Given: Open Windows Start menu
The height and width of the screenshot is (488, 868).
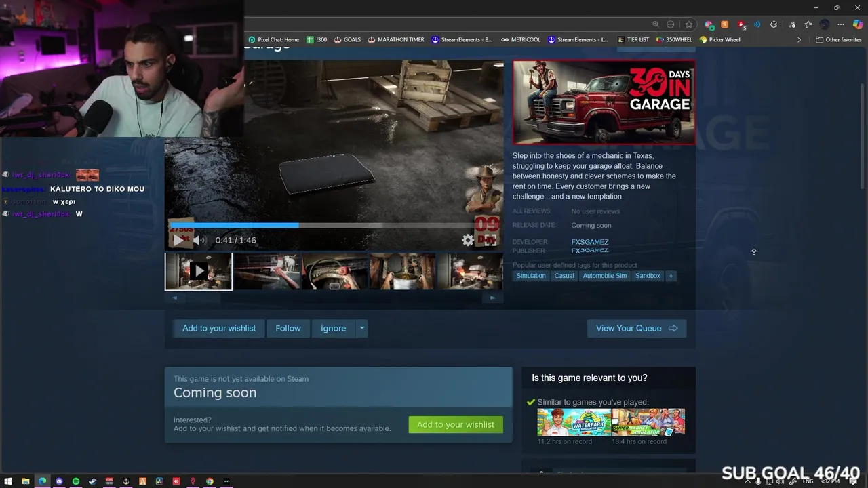Looking at the screenshot, I should [9, 481].
